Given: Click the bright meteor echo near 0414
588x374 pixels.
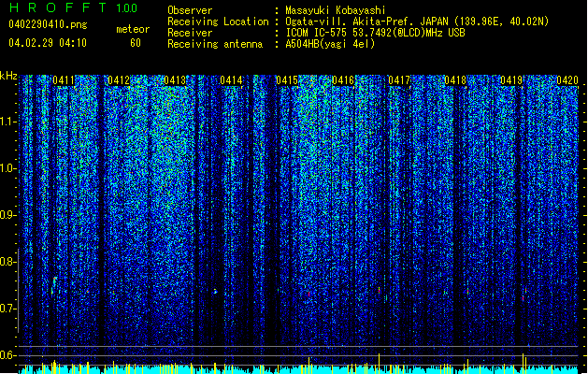Looking at the screenshot, I should tap(215, 291).
